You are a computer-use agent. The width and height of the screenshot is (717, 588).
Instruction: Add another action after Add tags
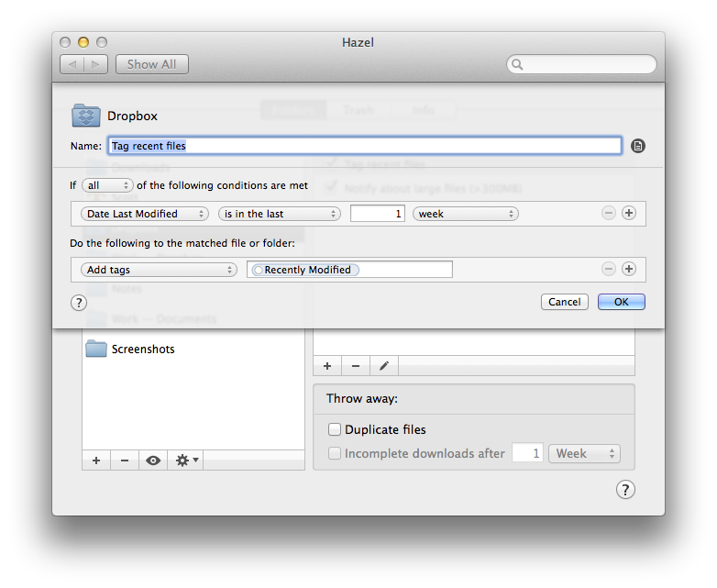(x=629, y=269)
